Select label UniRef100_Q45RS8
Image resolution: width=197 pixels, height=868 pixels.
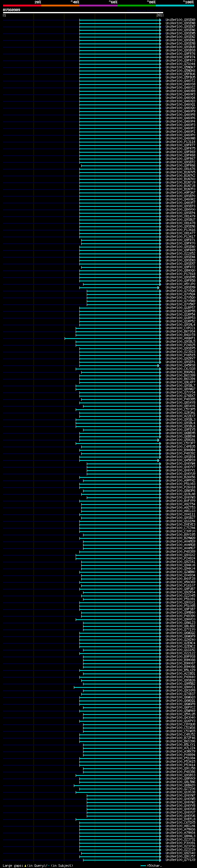click(x=180, y=365)
